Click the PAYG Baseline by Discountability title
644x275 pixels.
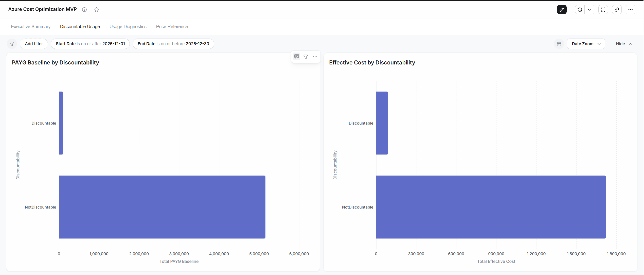[x=56, y=63]
